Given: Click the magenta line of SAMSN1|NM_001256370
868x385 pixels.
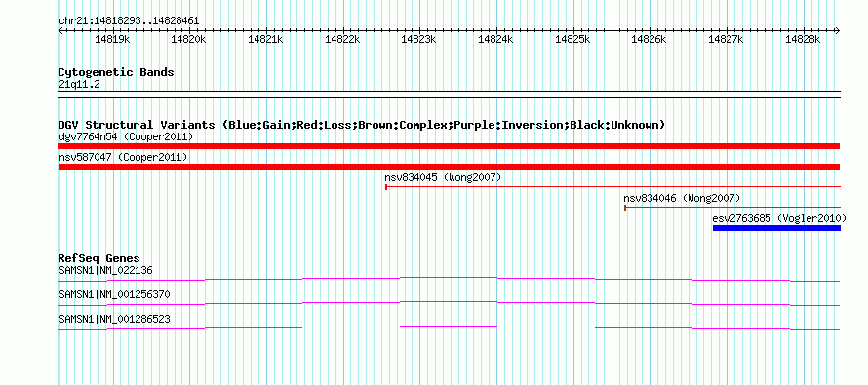Looking at the screenshot, I should coord(449,303).
